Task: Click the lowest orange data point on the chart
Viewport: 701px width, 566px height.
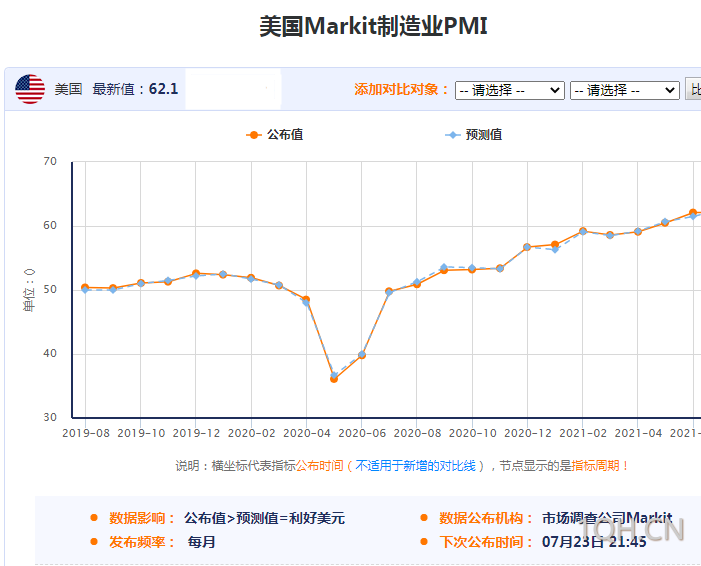Action: click(334, 379)
